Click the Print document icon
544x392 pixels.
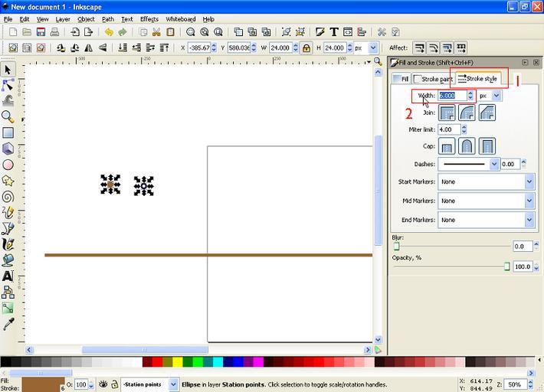54,32
